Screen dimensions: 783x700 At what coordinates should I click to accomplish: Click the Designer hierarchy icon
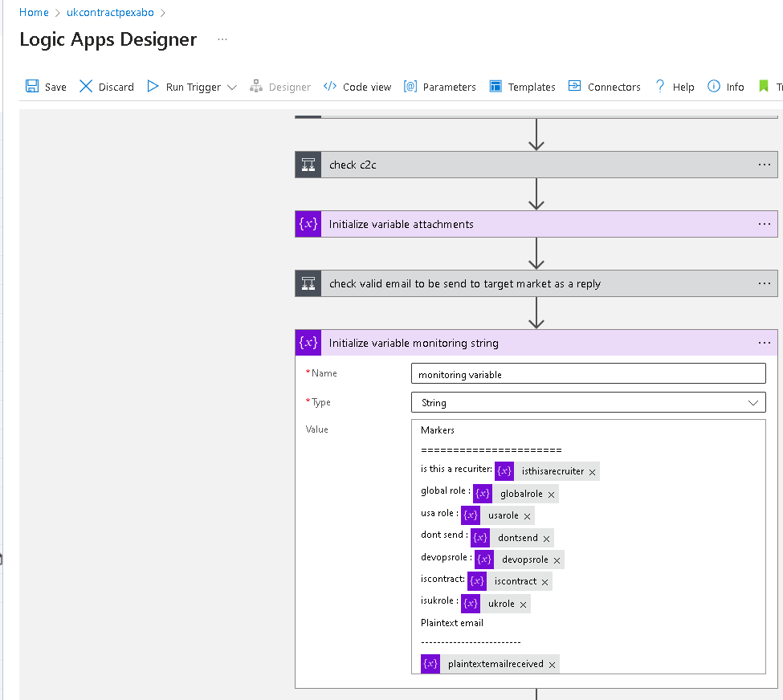(x=256, y=86)
